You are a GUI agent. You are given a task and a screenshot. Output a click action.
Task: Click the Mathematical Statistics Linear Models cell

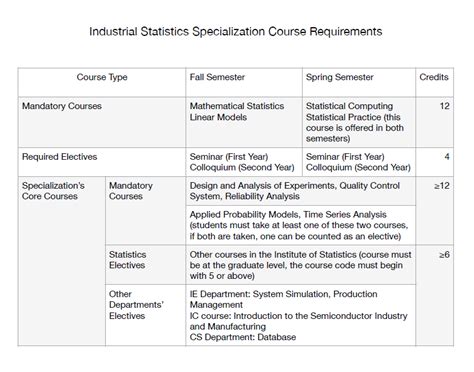(x=244, y=122)
